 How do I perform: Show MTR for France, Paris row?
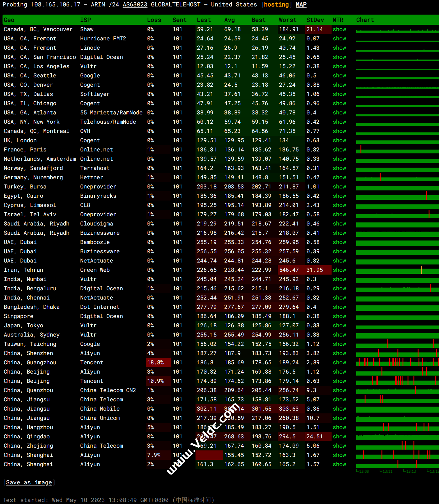[x=339, y=149]
